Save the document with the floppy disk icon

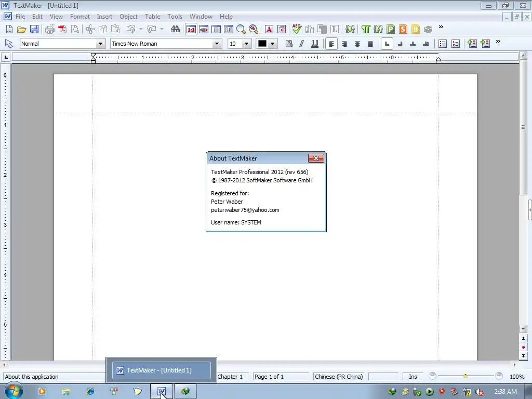(34, 29)
